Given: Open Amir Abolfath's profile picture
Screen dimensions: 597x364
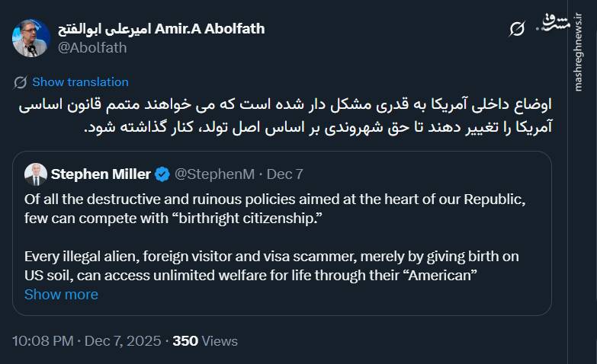Looking at the screenshot, I should tap(31, 38).
